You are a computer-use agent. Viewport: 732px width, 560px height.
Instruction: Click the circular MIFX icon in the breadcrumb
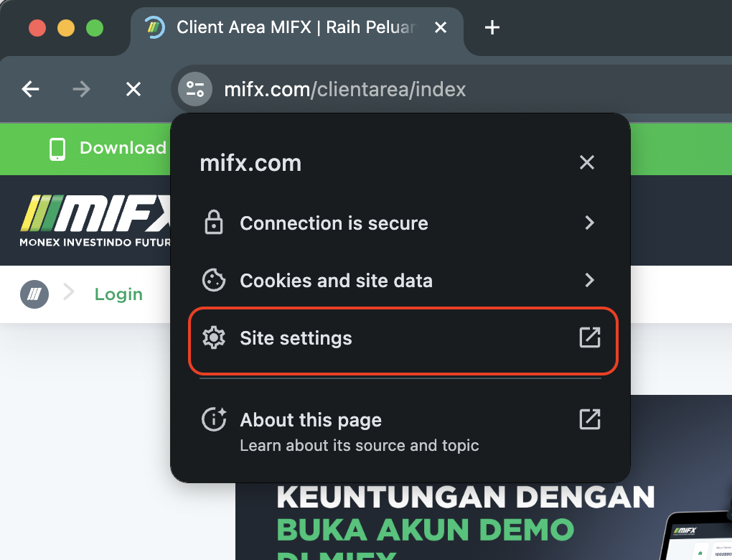click(34, 294)
